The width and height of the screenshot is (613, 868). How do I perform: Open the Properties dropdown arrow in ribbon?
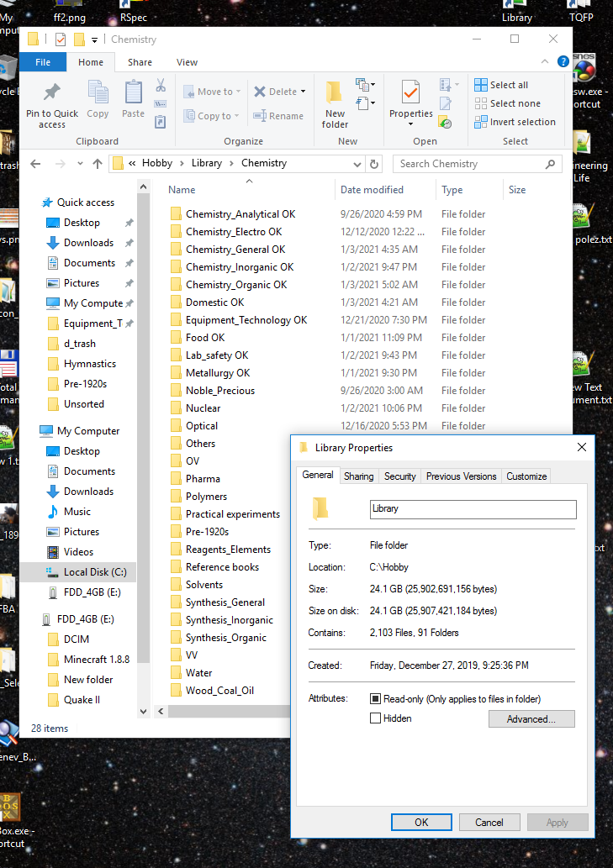(x=410, y=124)
